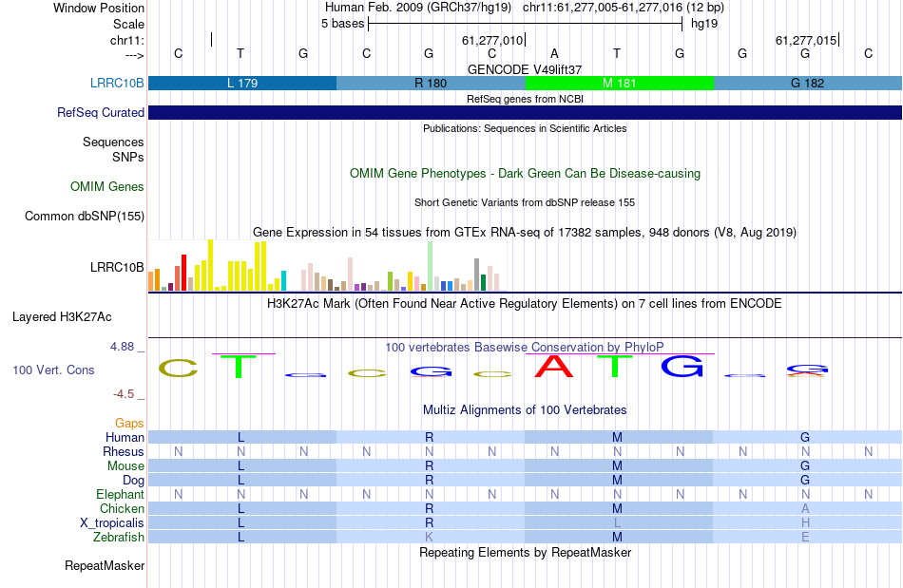Click the Zebrafish species label
This screenshot has height=588, width=903.
tap(119, 537)
